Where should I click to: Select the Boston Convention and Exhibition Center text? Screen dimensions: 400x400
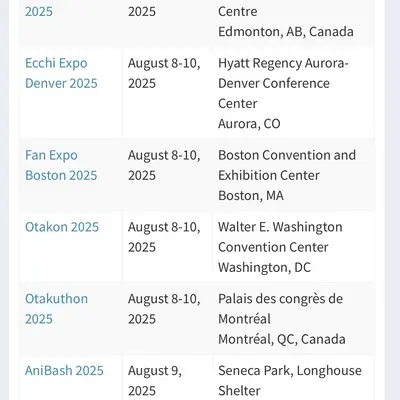(x=287, y=165)
